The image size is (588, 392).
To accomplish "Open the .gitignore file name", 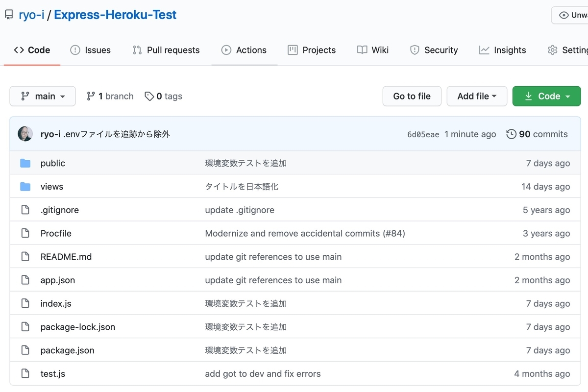I will (60, 210).
